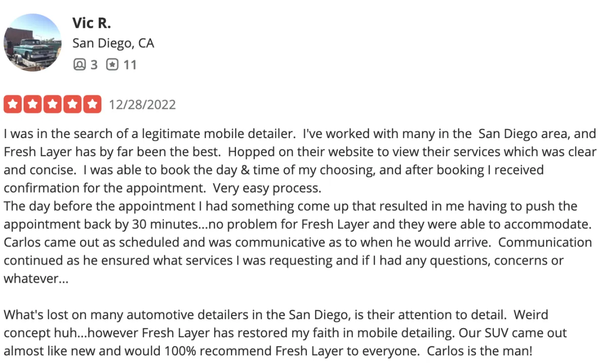This screenshot has height=364, width=605.
Task: Click the reviews count star-badge icon
Action: click(112, 65)
